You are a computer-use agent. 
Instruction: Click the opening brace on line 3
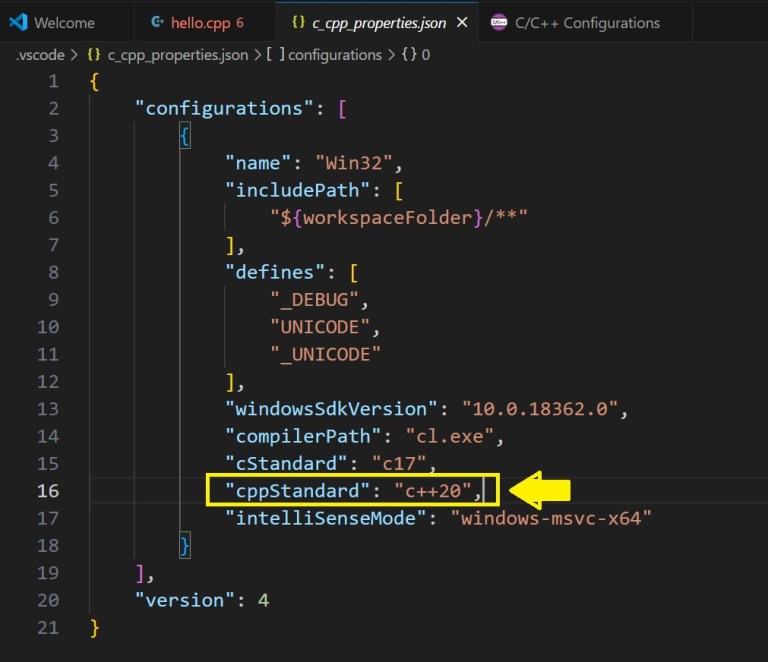click(x=185, y=136)
